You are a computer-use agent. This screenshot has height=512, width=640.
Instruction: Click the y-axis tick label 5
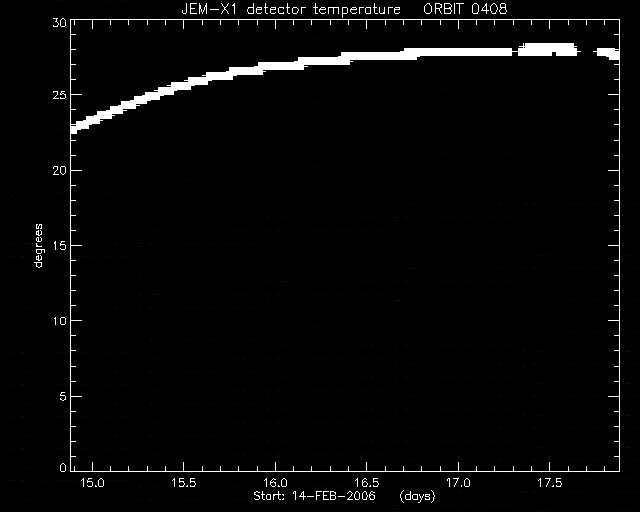click(x=63, y=396)
